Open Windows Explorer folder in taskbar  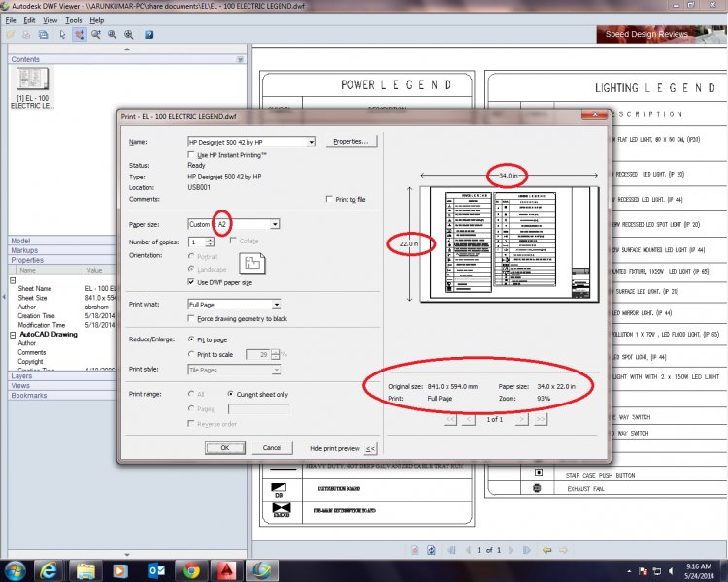[x=85, y=570]
